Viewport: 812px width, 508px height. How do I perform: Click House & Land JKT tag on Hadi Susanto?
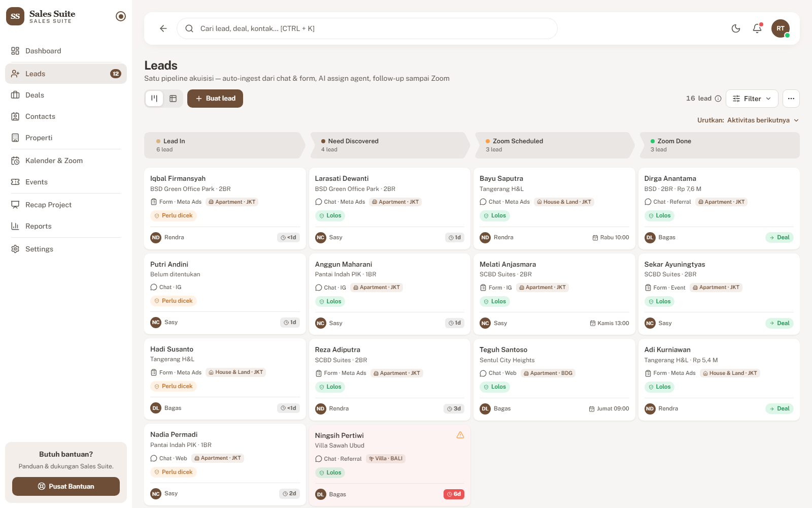click(235, 372)
